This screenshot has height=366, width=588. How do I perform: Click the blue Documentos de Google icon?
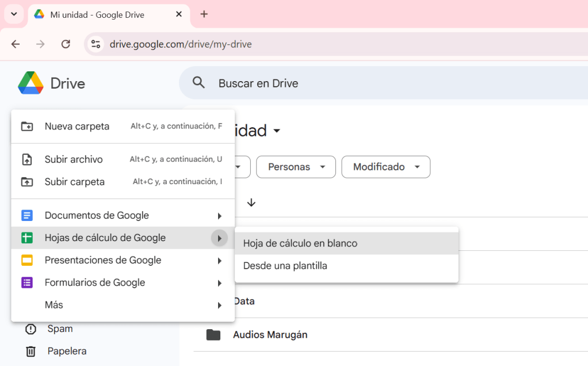[x=27, y=216]
